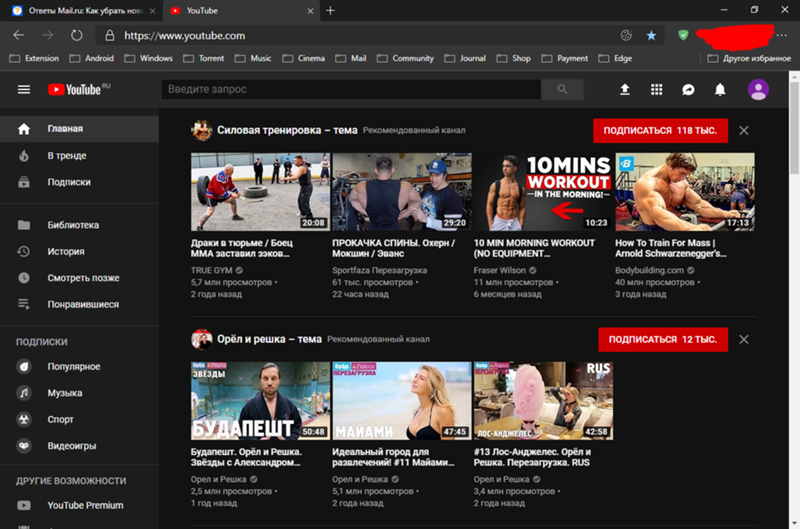Click the Орёл и решка channel avatar
The height and width of the screenshot is (529, 800).
[202, 339]
